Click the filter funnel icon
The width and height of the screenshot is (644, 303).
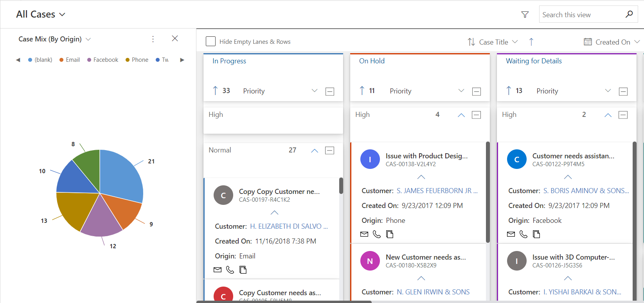click(525, 14)
